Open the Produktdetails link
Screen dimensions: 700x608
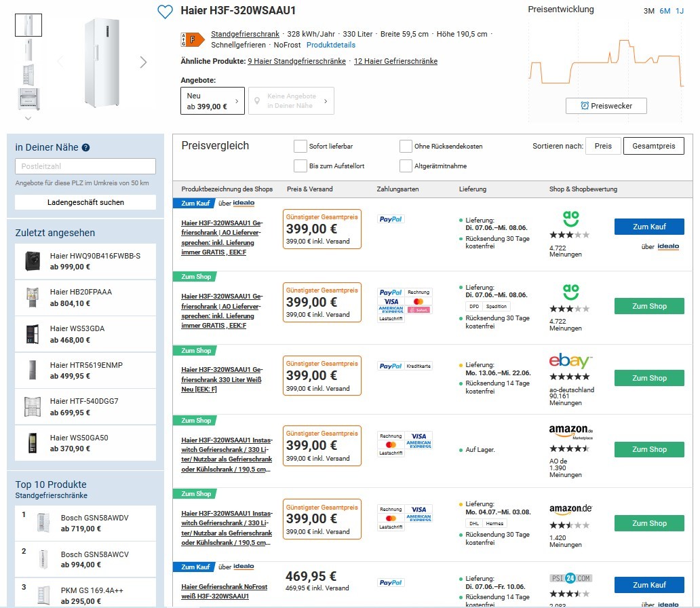[331, 45]
